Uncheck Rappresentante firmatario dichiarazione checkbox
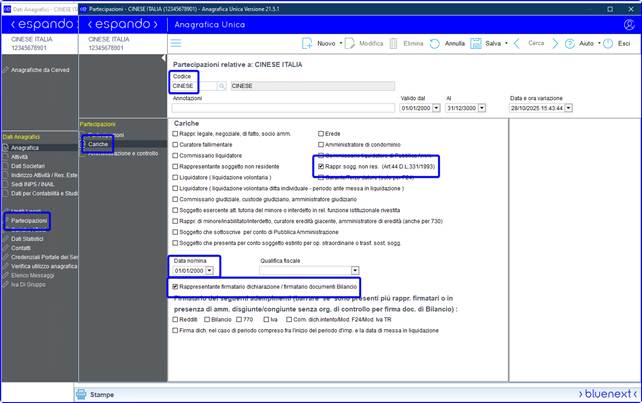The image size is (642, 403). point(175,287)
